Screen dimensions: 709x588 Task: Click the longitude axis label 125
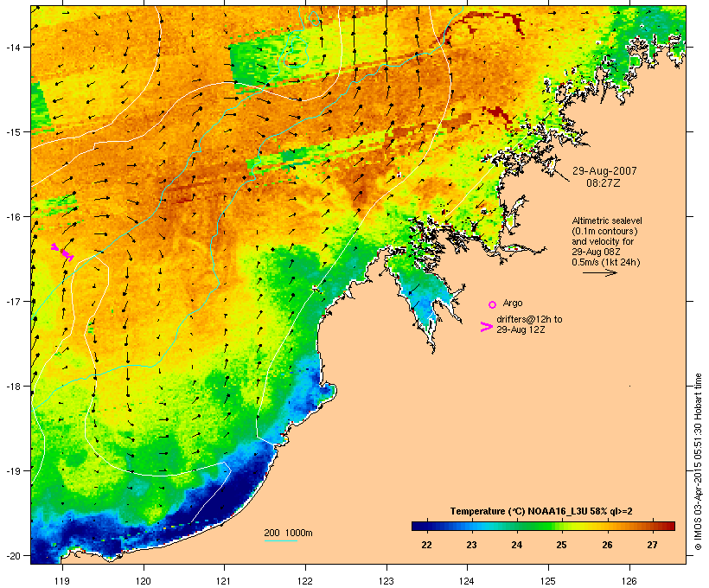coord(548,581)
